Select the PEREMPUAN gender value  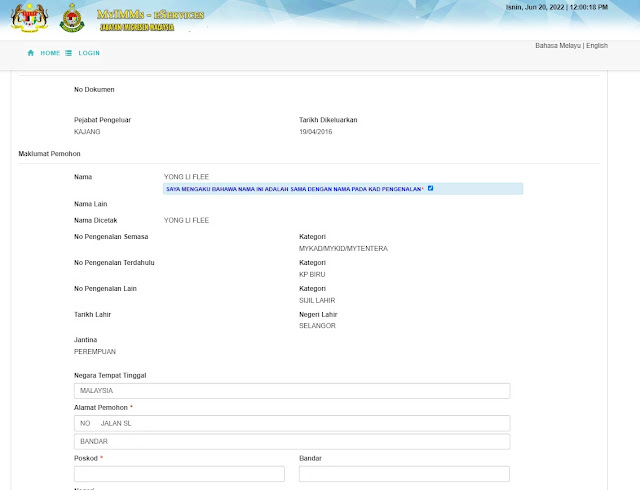95,352
